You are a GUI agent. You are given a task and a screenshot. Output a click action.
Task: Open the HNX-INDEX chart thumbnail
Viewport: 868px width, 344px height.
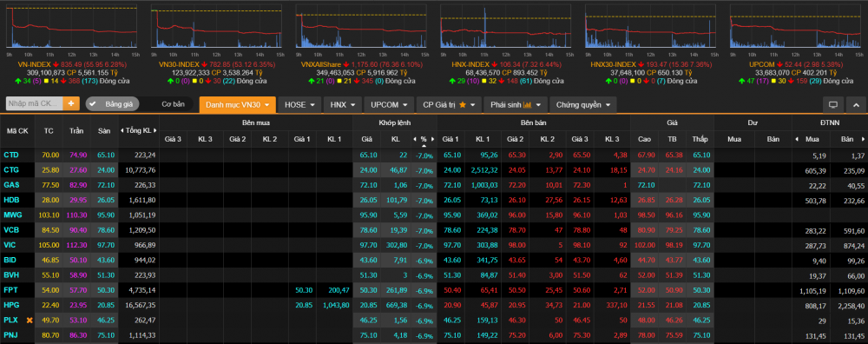click(x=505, y=27)
